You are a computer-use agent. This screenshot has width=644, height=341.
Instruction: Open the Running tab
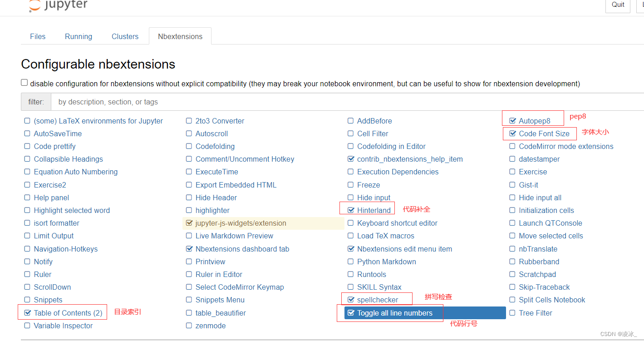(x=79, y=36)
